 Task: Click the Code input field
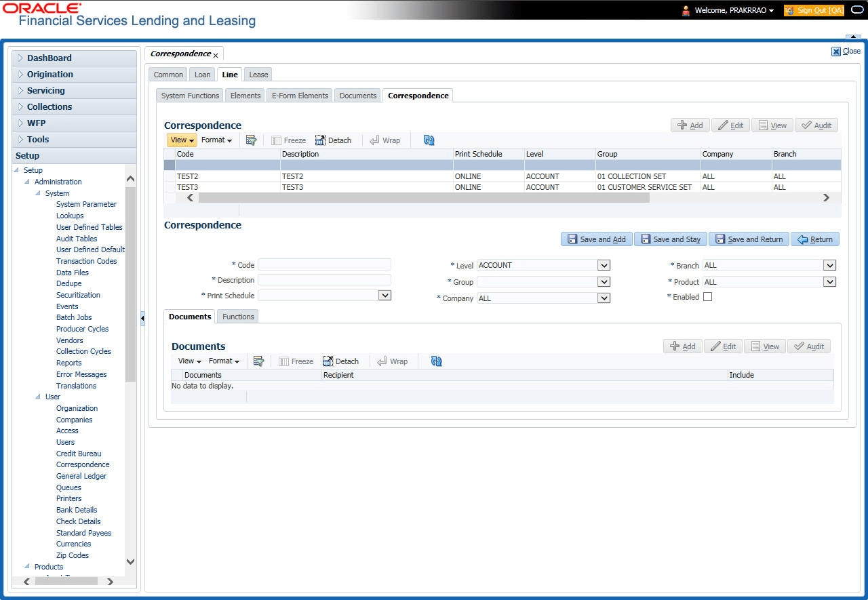tap(324, 264)
